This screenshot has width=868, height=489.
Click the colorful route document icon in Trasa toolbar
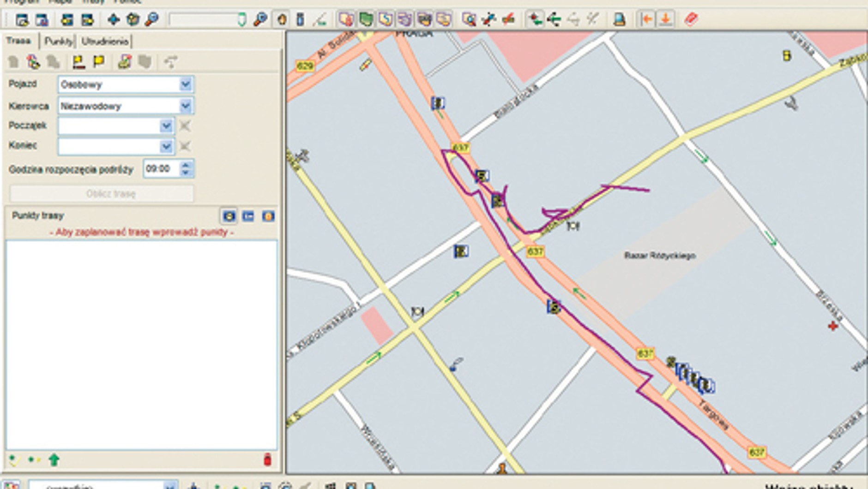33,62
